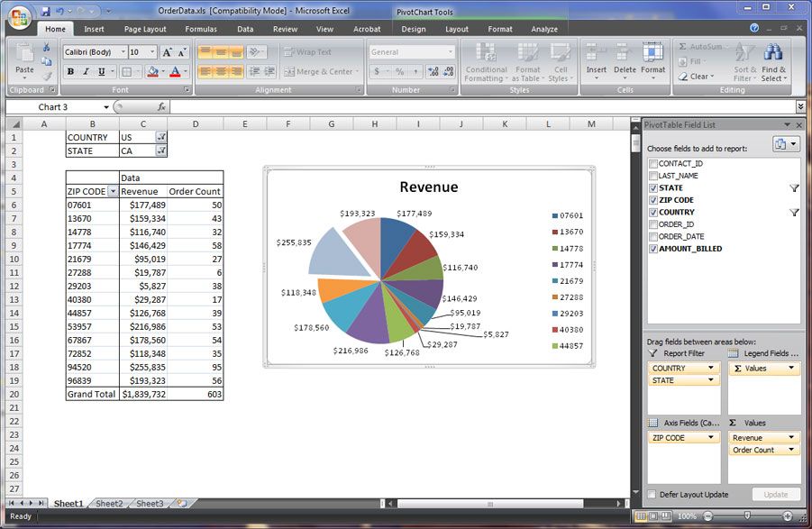This screenshot has height=529, width=812.
Task: Click the insert function fx icon
Action: click(x=161, y=106)
